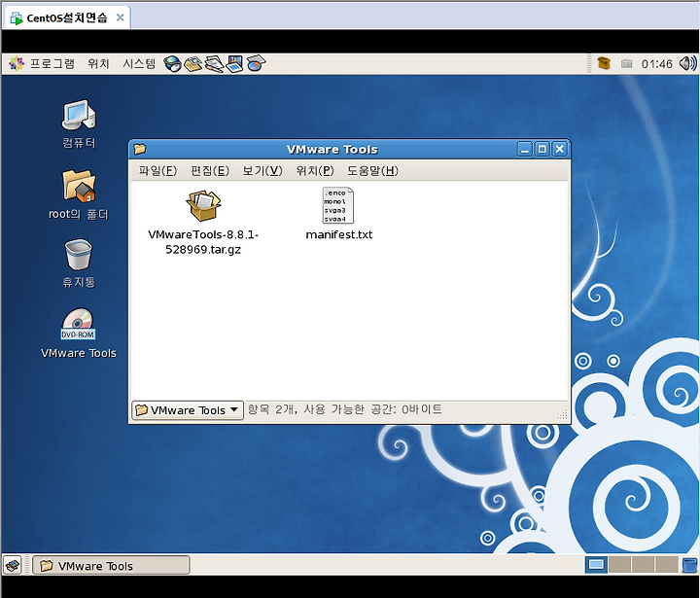Launch the email client icon in panel

click(193, 64)
